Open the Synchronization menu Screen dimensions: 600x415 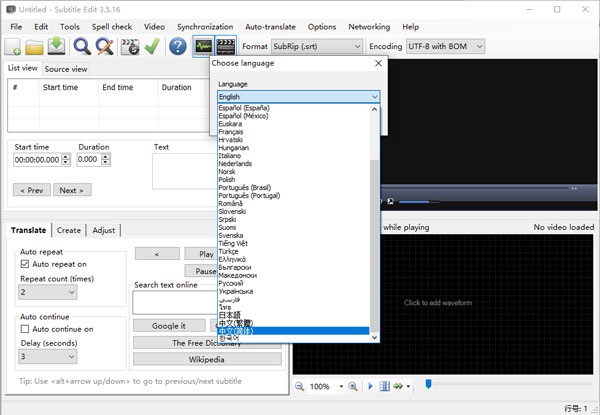207,27
